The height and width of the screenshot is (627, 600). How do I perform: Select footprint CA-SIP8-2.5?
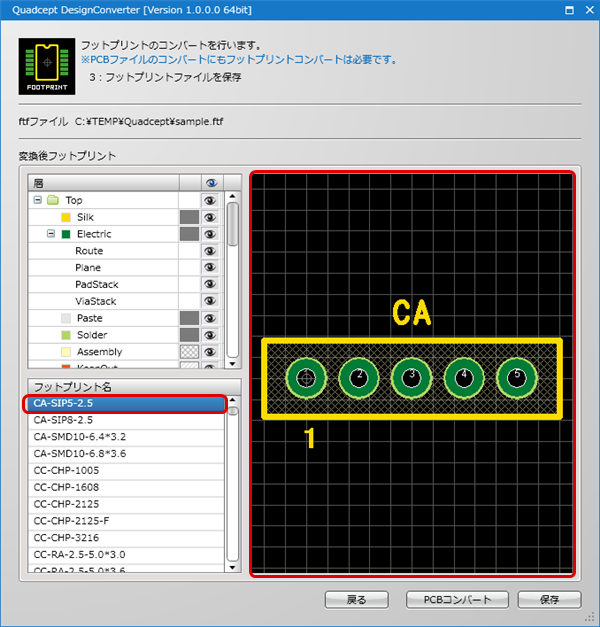tap(126, 420)
